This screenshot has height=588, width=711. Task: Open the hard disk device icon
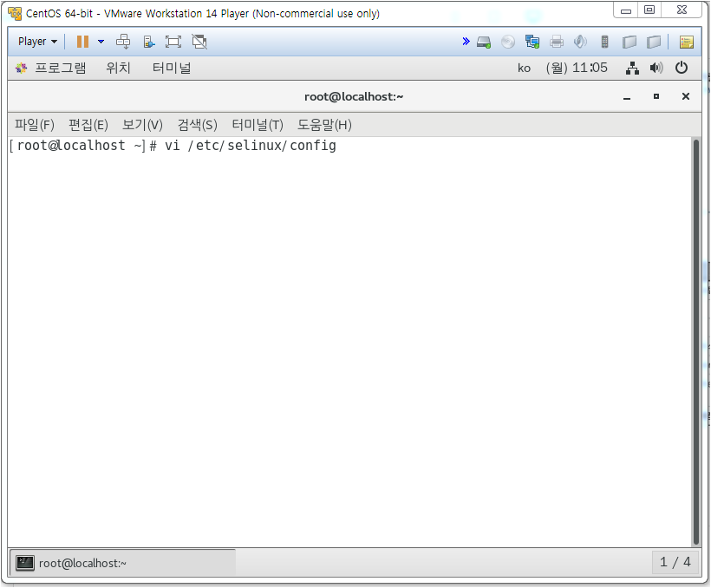click(x=484, y=42)
